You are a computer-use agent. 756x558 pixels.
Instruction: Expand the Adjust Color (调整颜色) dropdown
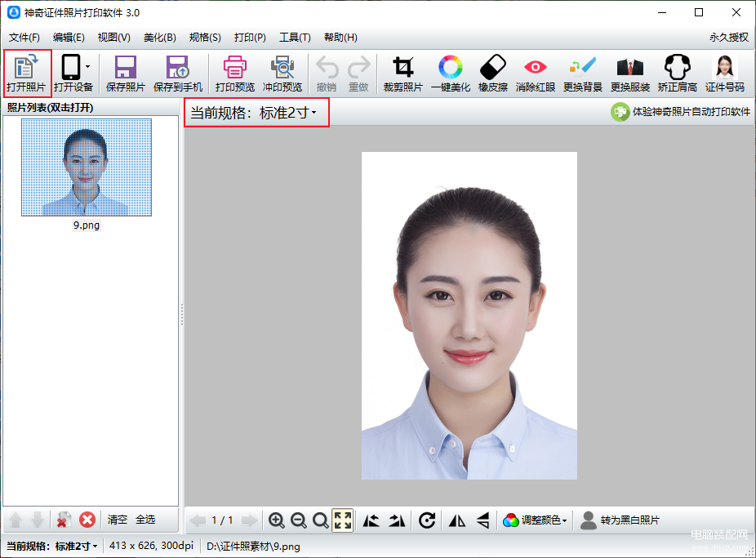(535, 520)
